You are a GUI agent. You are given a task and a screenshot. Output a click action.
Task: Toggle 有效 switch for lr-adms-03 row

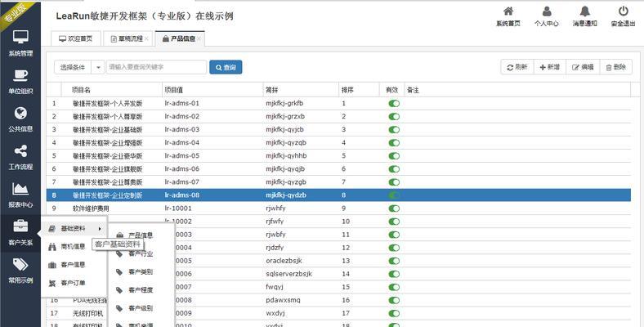(393, 130)
